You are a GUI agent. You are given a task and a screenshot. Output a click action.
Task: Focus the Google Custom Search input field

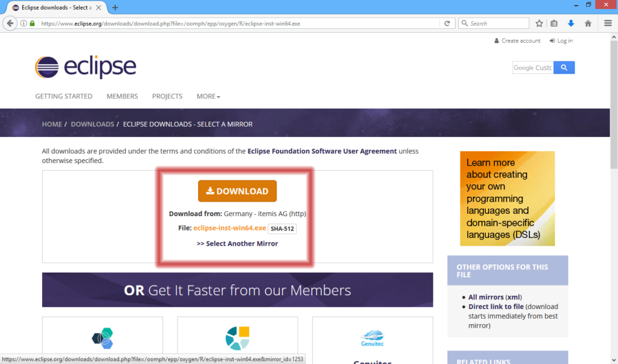click(533, 68)
